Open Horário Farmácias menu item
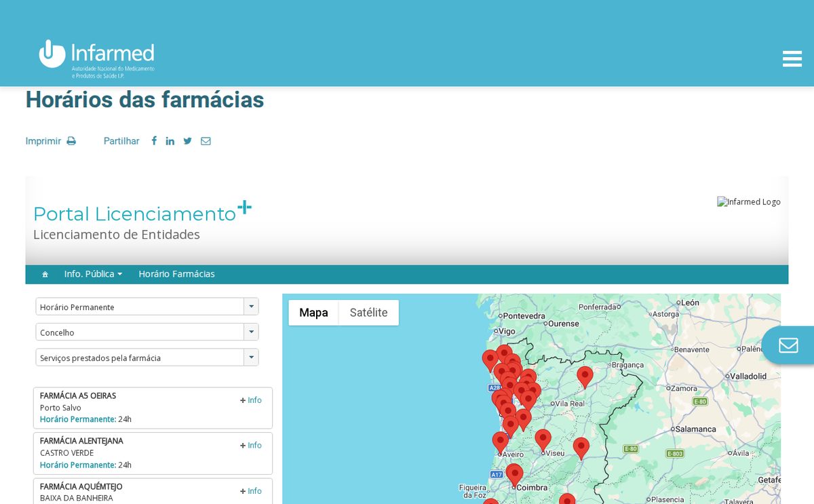The height and width of the screenshot is (504, 814). (176, 274)
